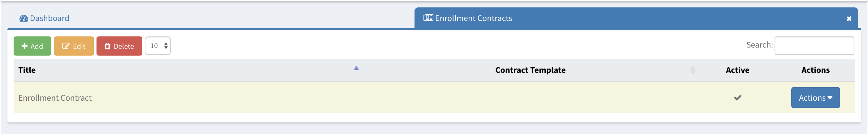The image size is (868, 134).
Task: Click the plus icon to add a contract
Action: tap(25, 46)
